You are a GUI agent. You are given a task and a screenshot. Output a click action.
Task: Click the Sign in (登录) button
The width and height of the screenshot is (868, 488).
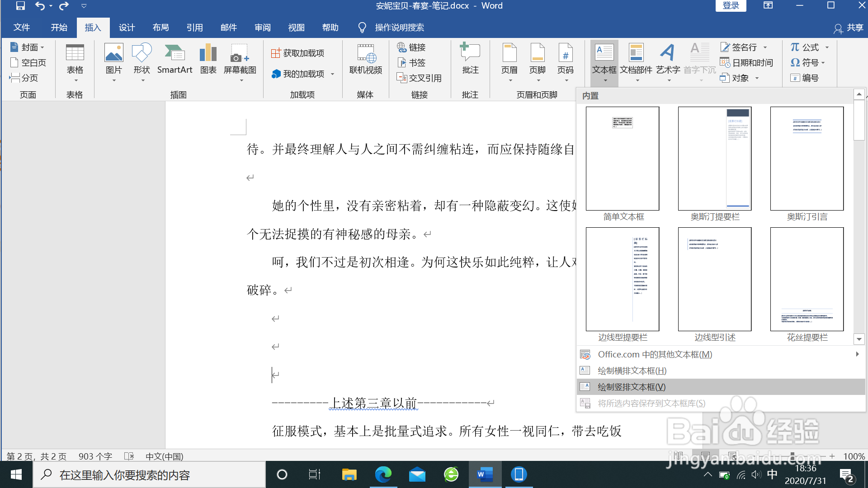click(x=731, y=5)
